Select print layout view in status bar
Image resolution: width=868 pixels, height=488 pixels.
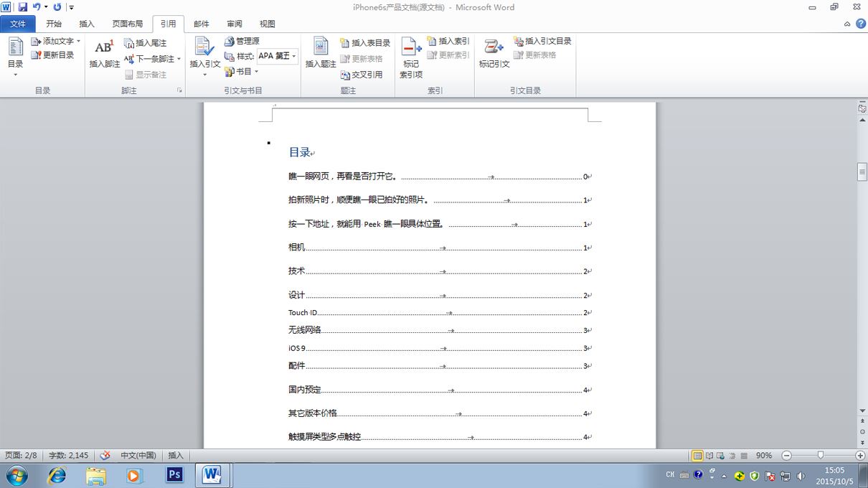tap(697, 456)
